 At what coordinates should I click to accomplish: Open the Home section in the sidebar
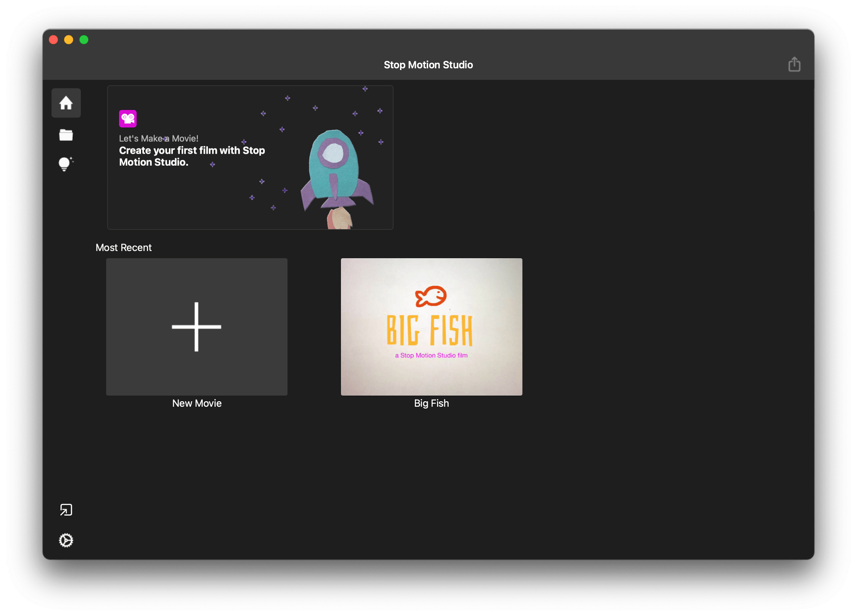coord(66,103)
